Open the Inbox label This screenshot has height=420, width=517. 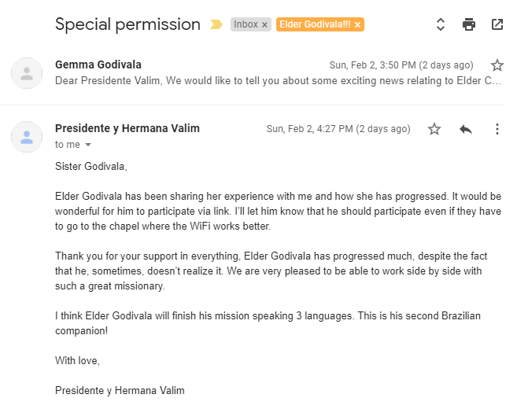(246, 24)
